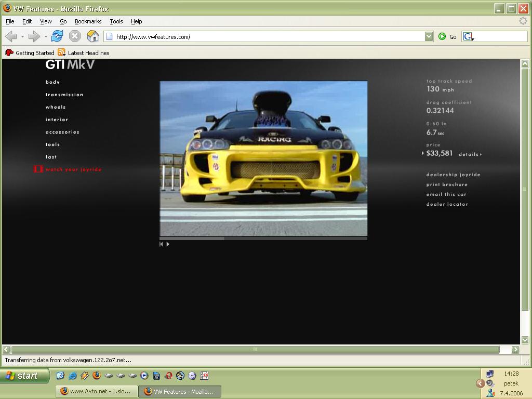
Task: Open the Latest Headlines feed bookmark
Action: click(x=84, y=52)
